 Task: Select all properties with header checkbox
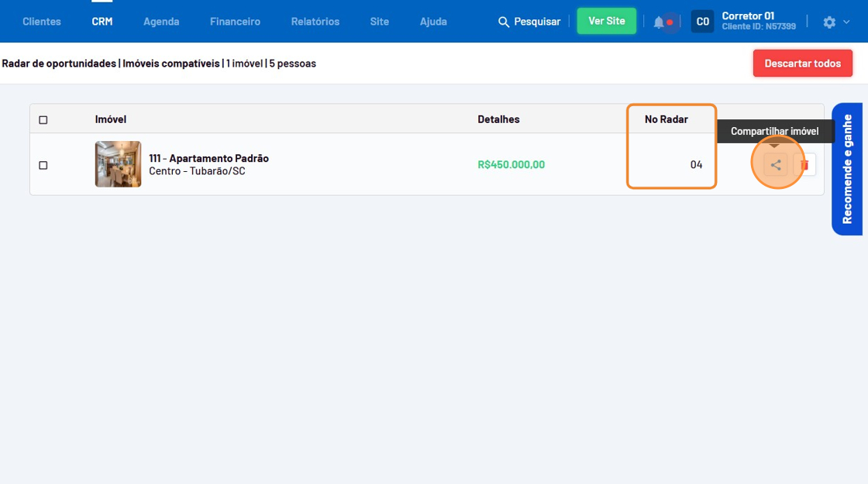click(x=43, y=119)
